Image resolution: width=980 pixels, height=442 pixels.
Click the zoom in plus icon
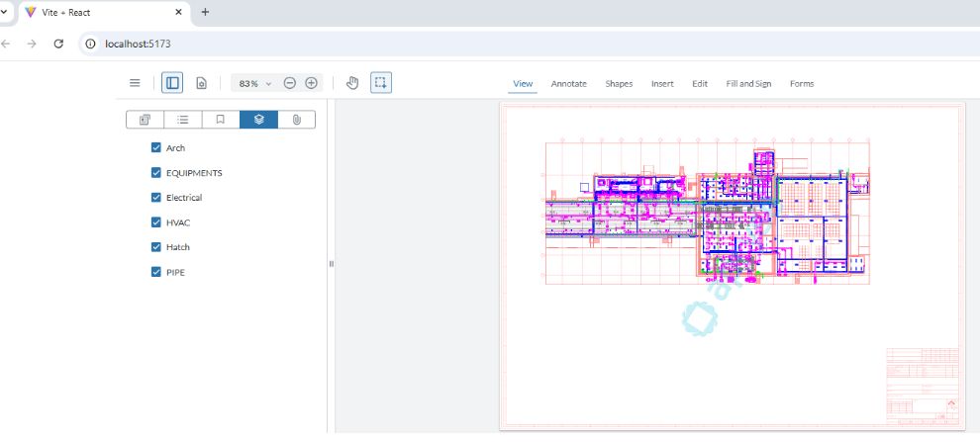point(311,83)
